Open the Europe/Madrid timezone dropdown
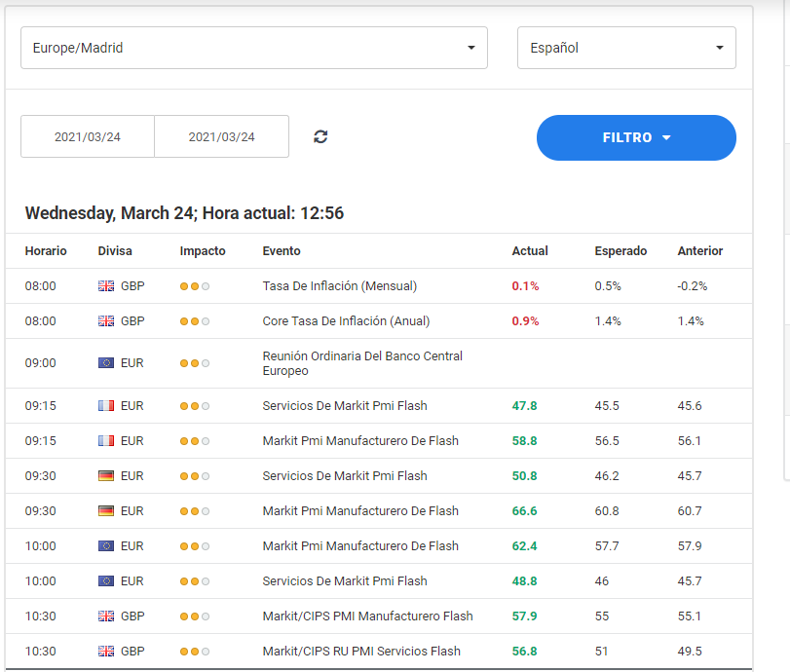The image size is (790, 672). pyautogui.click(x=253, y=48)
